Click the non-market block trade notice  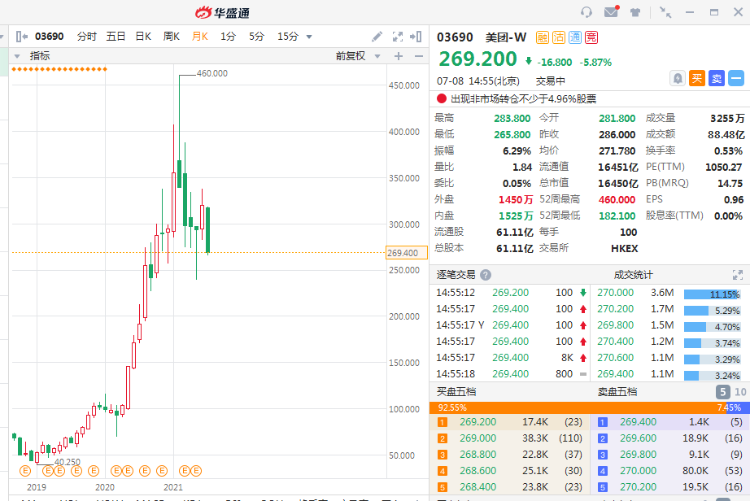(517, 99)
